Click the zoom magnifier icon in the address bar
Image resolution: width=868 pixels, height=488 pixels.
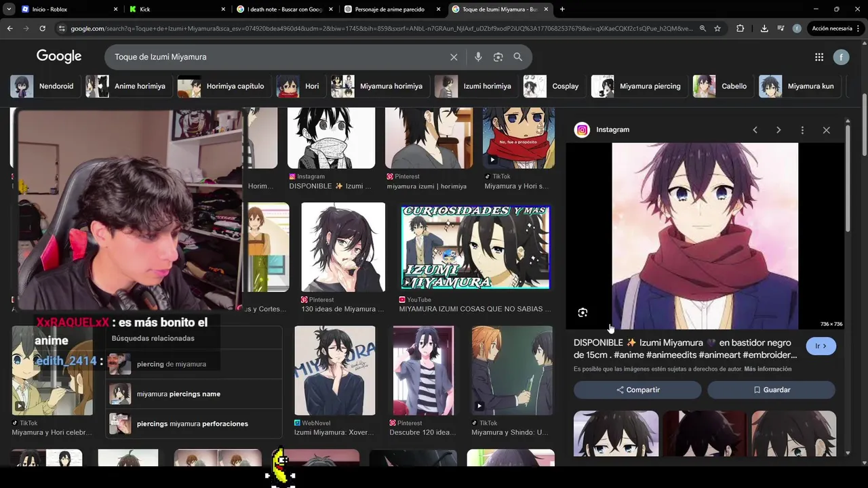pos(703,28)
